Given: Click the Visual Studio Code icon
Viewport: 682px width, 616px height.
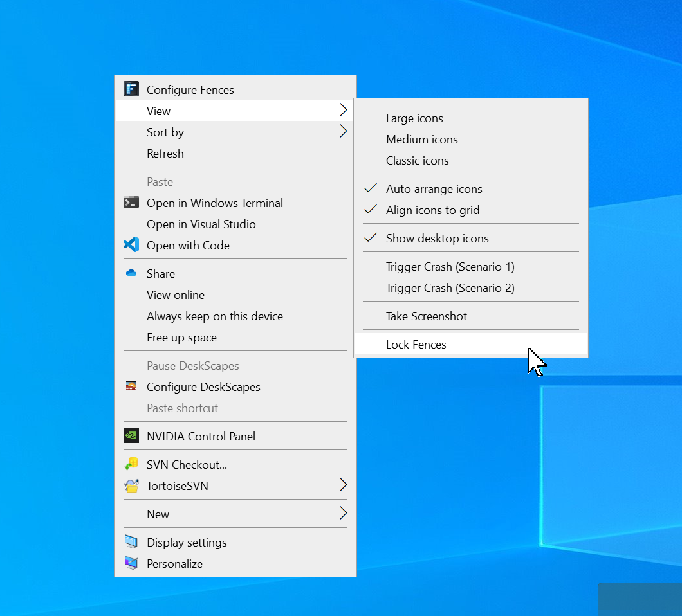Looking at the screenshot, I should (x=131, y=245).
